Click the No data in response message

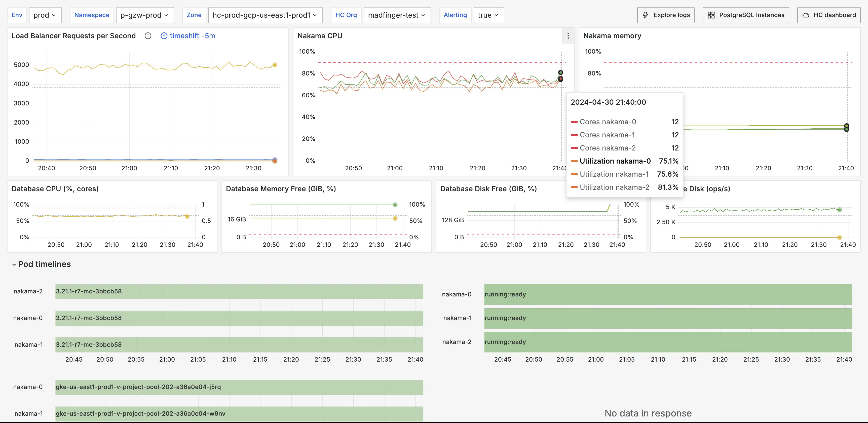[648, 413]
